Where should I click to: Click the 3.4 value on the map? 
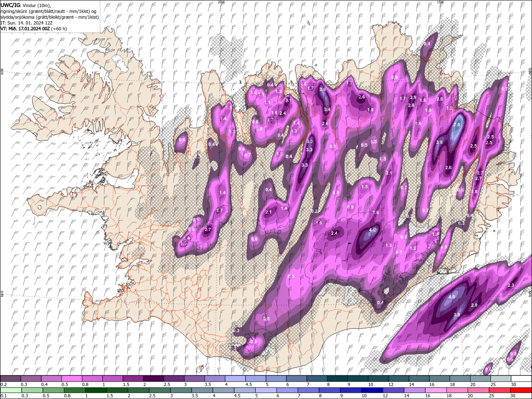(327, 110)
